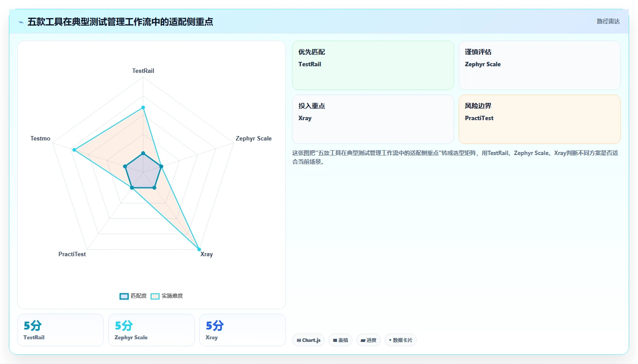The width and height of the screenshot is (638, 364).
Task: Click the Xray axis label on the radar
Action: [x=206, y=254]
